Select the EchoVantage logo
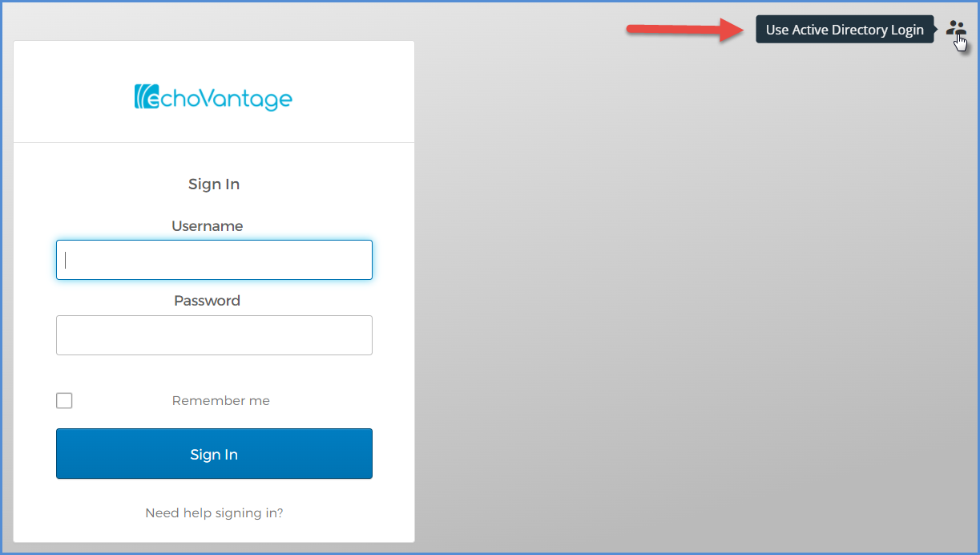This screenshot has height=555, width=980. [x=213, y=97]
